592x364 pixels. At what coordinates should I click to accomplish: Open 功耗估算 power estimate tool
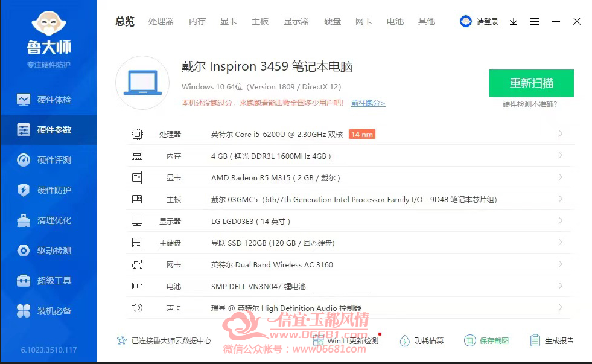click(x=422, y=340)
